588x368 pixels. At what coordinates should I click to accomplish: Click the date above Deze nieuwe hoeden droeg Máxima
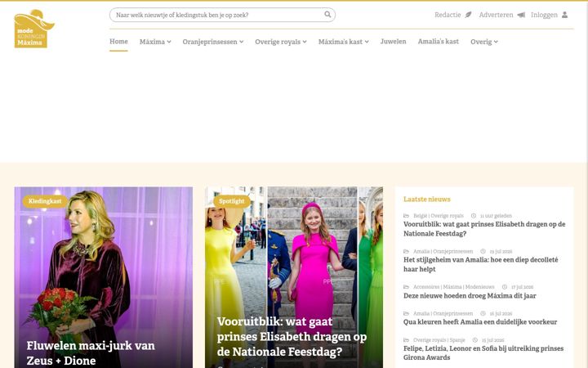[x=522, y=287]
